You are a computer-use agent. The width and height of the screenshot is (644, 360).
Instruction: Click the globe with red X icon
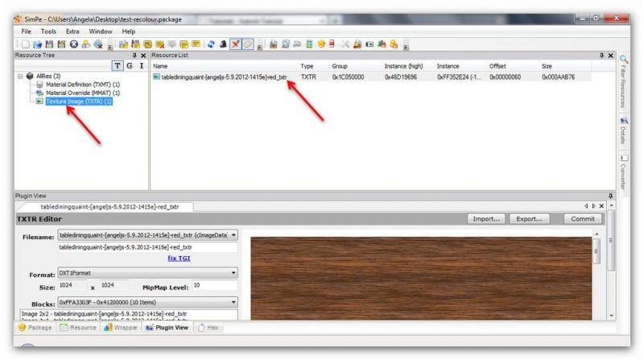pos(98,44)
